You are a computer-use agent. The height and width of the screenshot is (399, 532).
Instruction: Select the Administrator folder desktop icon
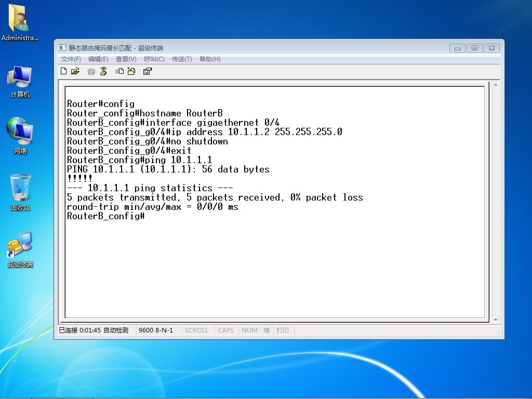point(20,22)
